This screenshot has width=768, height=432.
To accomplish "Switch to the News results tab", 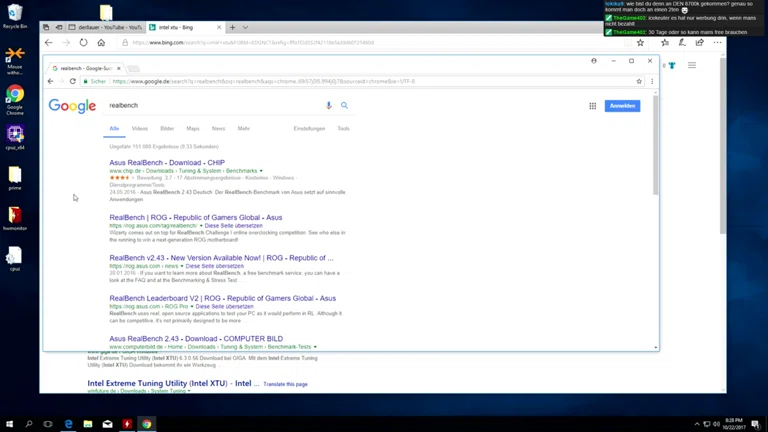I will 218,128.
